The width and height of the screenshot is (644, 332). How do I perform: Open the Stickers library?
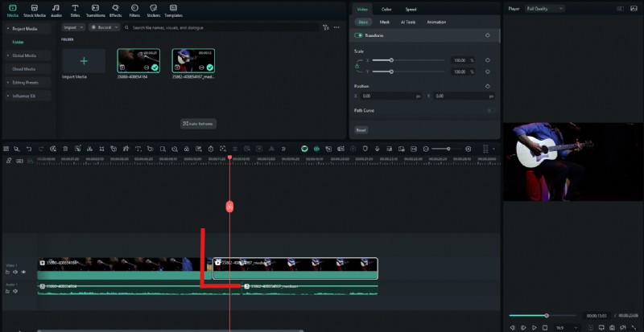(x=153, y=10)
